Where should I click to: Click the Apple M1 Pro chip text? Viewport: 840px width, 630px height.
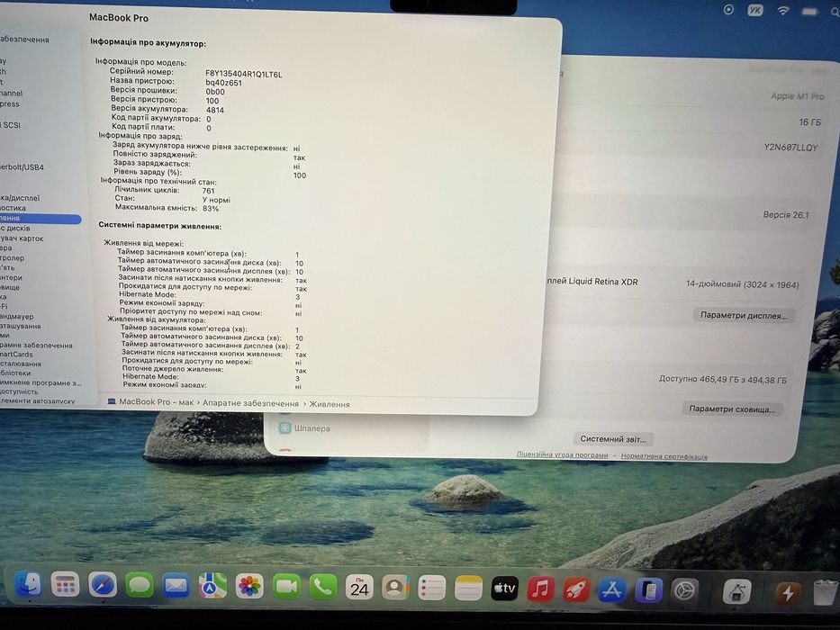click(797, 96)
